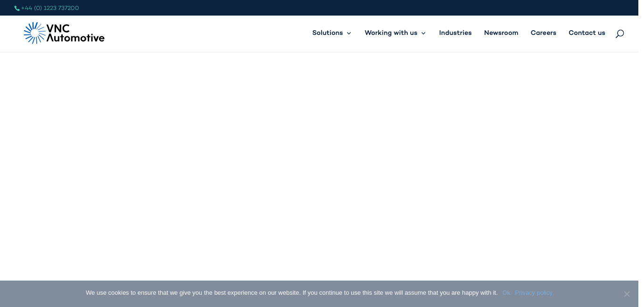Open the Solutions menu item
The width and height of the screenshot is (644, 307).
(x=327, y=33)
